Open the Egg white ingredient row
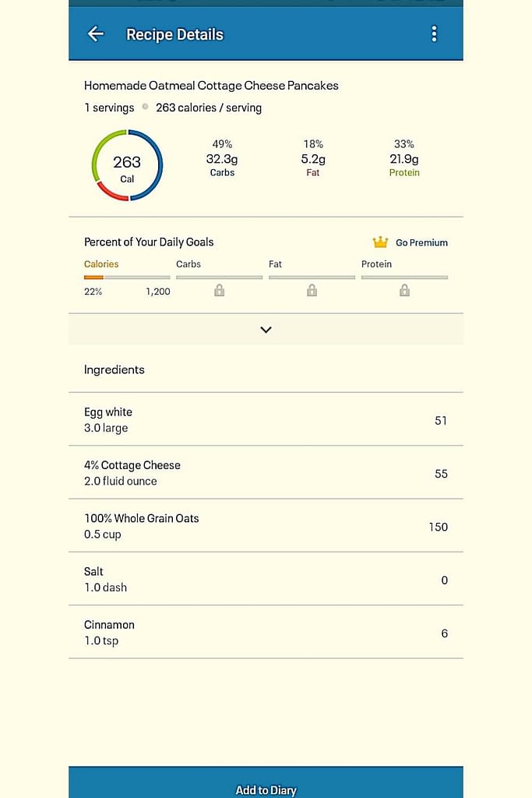The height and width of the screenshot is (798, 532). [x=266, y=419]
